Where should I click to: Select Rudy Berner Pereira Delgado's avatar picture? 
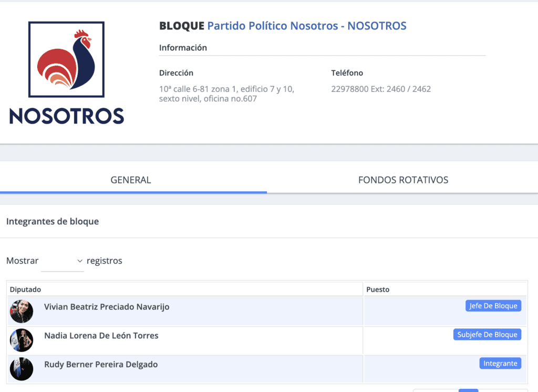(22, 369)
